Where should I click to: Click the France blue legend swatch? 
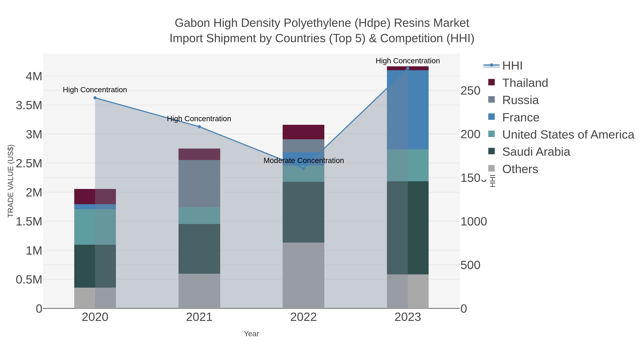pos(492,117)
